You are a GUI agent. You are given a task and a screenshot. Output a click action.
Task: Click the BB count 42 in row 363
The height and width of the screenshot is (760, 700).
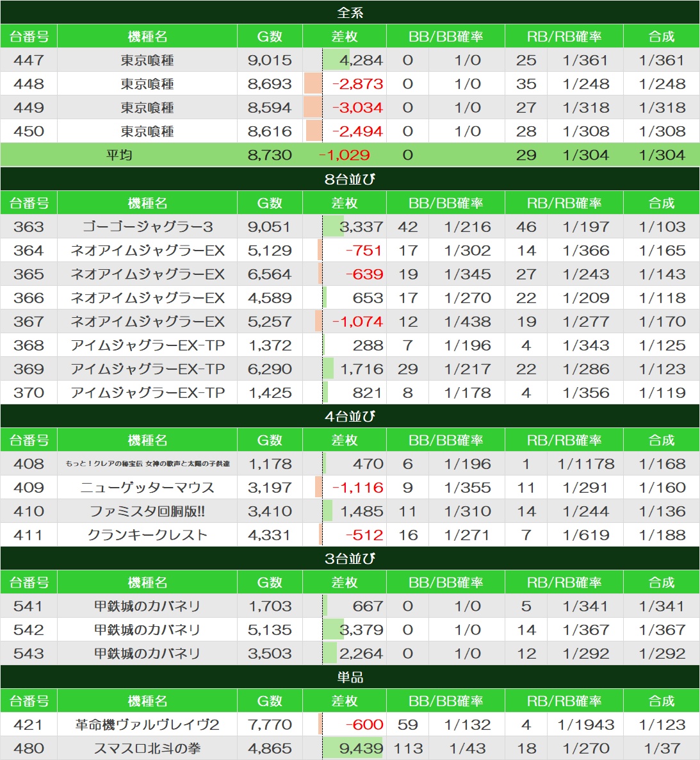point(408,226)
